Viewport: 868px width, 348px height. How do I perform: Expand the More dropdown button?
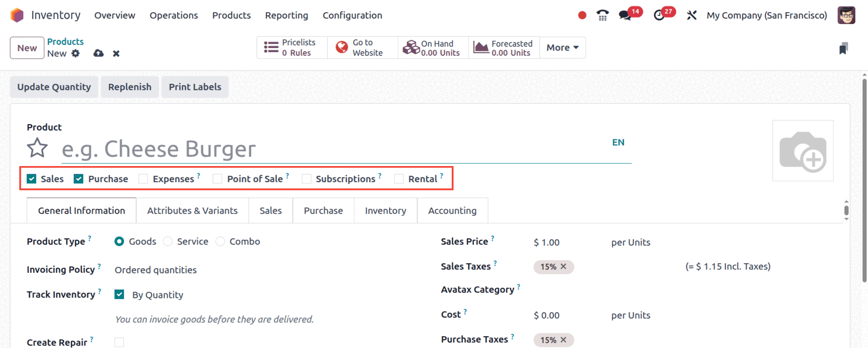562,48
